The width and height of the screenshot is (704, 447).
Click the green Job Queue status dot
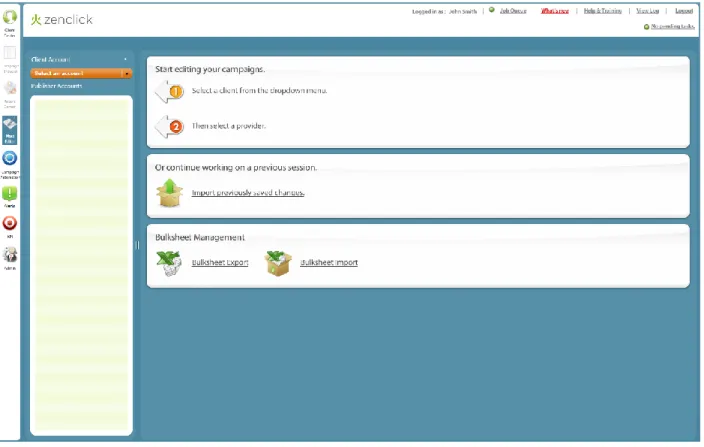pyautogui.click(x=492, y=10)
